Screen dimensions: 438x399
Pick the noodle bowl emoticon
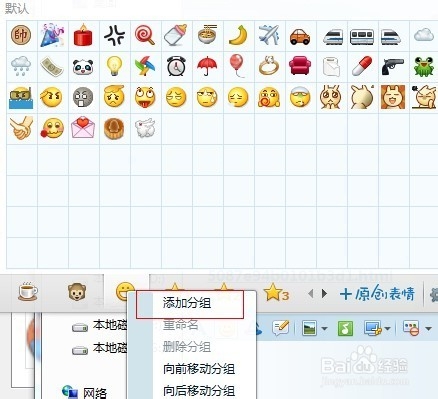(x=207, y=35)
